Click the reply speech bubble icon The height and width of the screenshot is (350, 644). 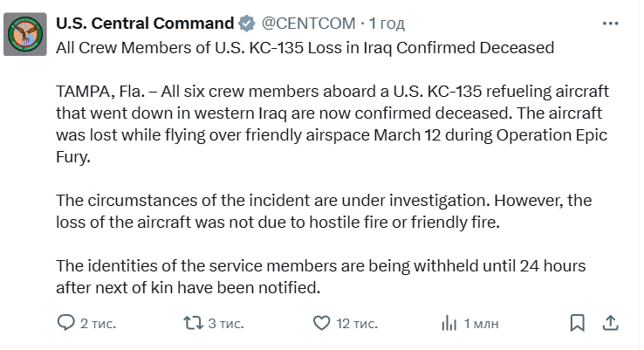click(x=66, y=324)
